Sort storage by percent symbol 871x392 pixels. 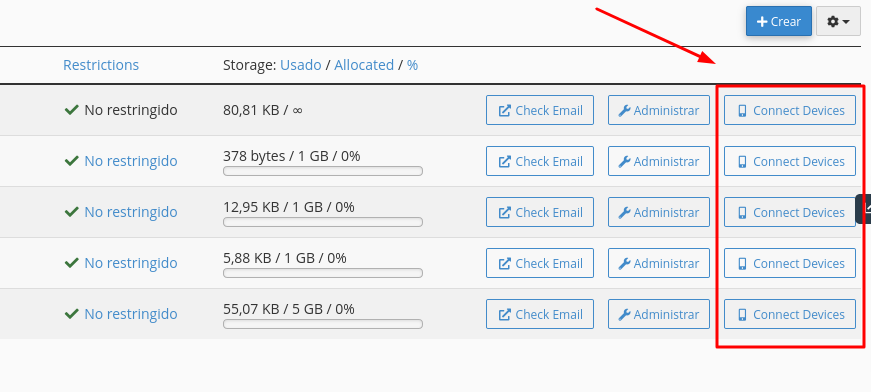(412, 65)
